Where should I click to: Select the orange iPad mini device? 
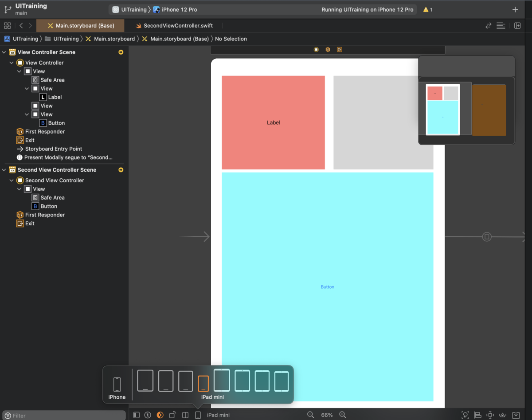point(203,384)
